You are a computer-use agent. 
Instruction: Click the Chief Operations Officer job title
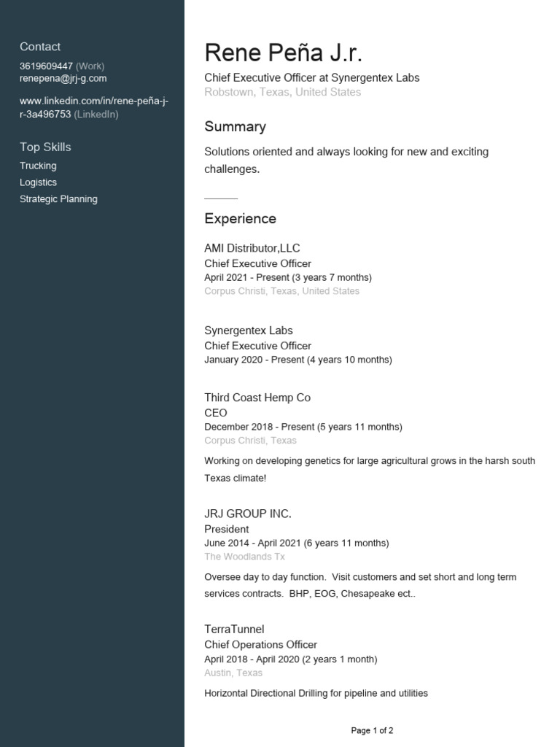[260, 645]
